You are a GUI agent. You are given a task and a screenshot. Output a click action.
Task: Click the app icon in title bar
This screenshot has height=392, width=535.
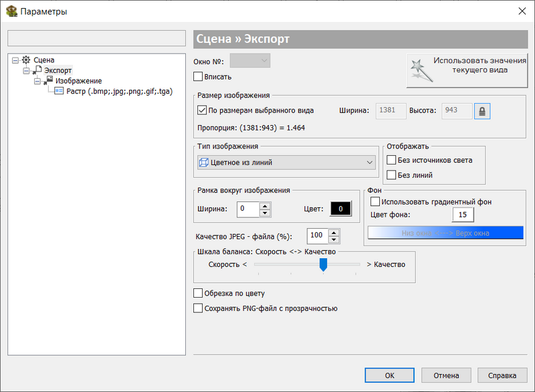click(x=11, y=11)
